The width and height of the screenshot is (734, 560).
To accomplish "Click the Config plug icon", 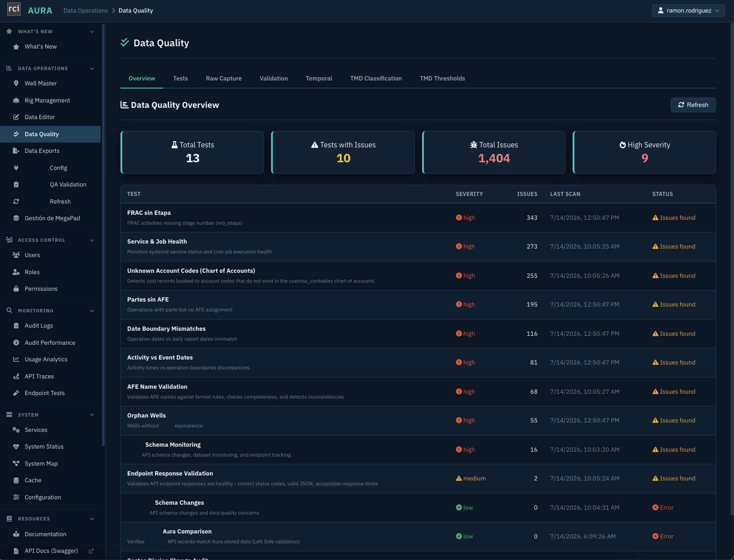I will tap(16, 168).
